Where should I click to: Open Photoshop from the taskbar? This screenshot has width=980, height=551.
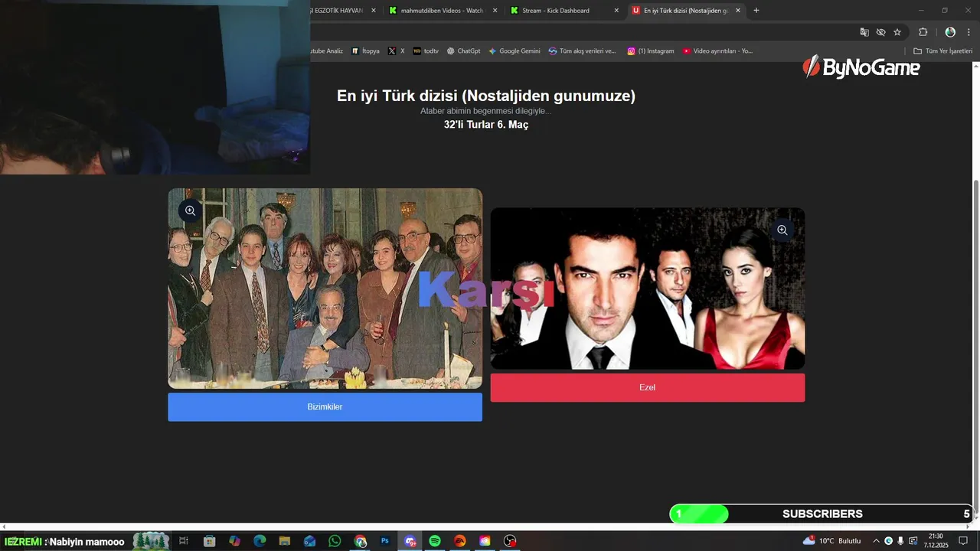[x=385, y=541]
